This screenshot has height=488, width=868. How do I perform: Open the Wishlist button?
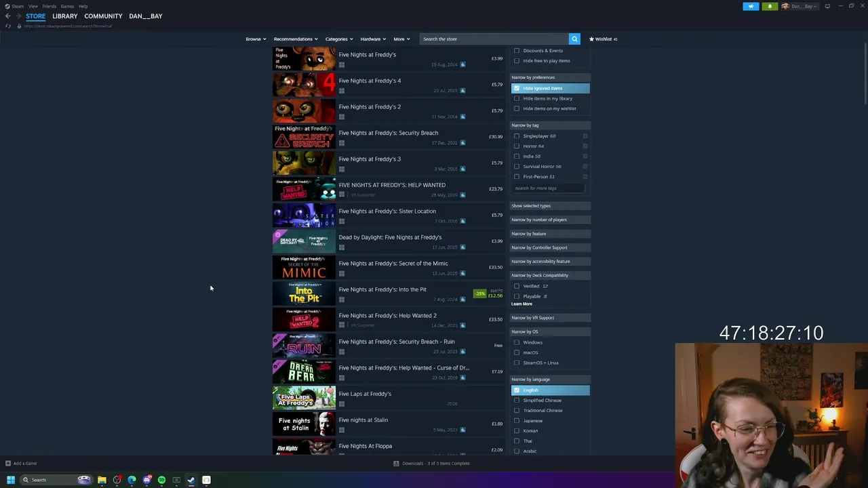(603, 39)
